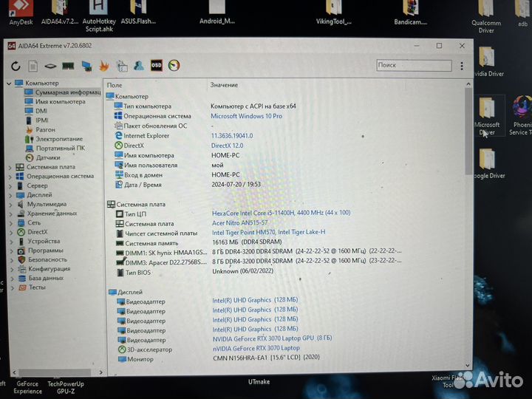Open the HexaCore Intel Core i5-11400H link
Viewport: 532px width, 399px height.
(x=282, y=213)
